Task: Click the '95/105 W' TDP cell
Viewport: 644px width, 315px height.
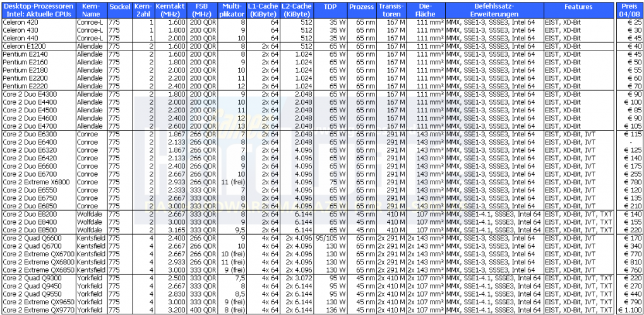Action: [x=330, y=238]
